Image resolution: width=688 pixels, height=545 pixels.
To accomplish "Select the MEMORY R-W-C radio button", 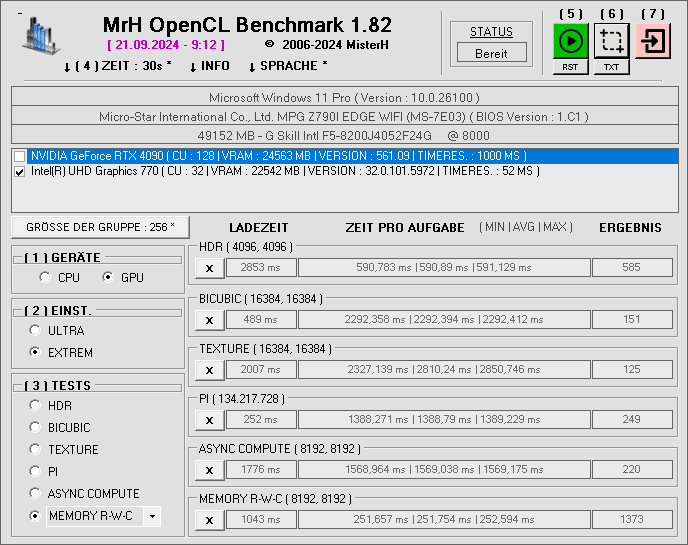I will click(x=35, y=516).
